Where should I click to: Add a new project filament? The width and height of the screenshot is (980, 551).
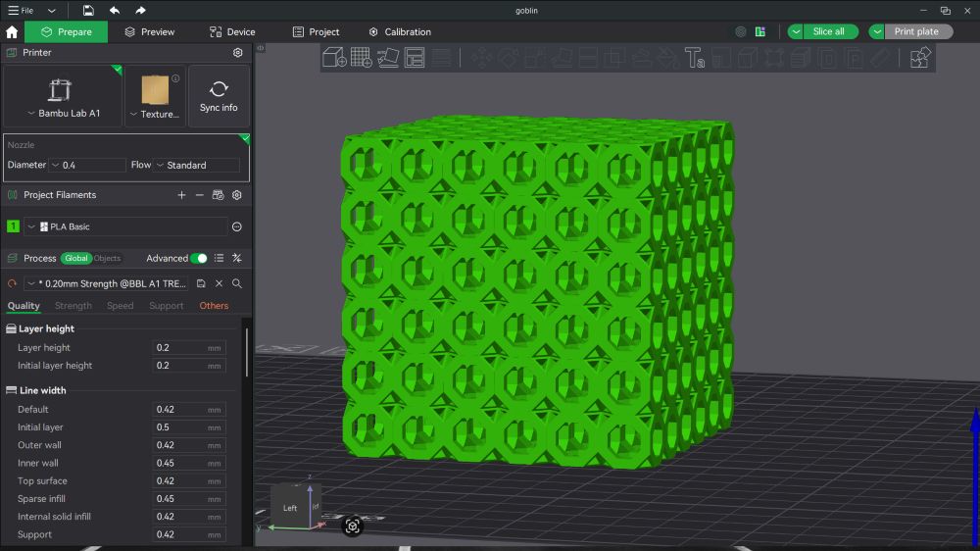click(x=181, y=195)
